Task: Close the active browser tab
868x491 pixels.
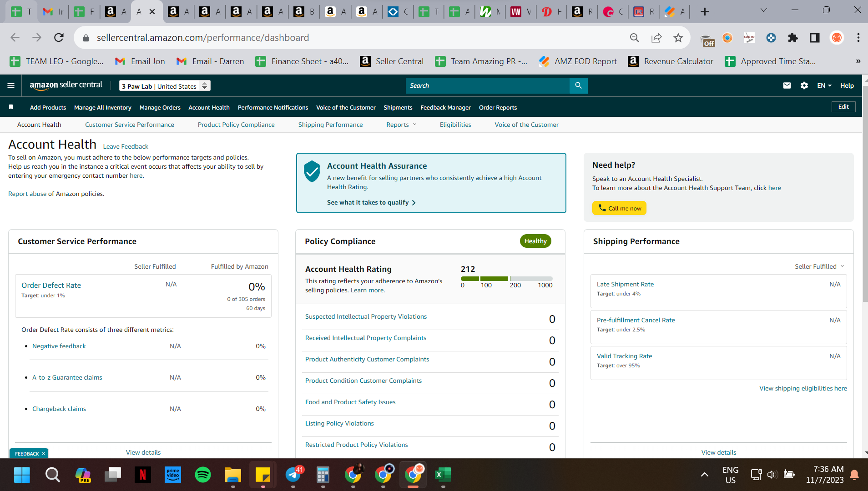Action: point(152,12)
